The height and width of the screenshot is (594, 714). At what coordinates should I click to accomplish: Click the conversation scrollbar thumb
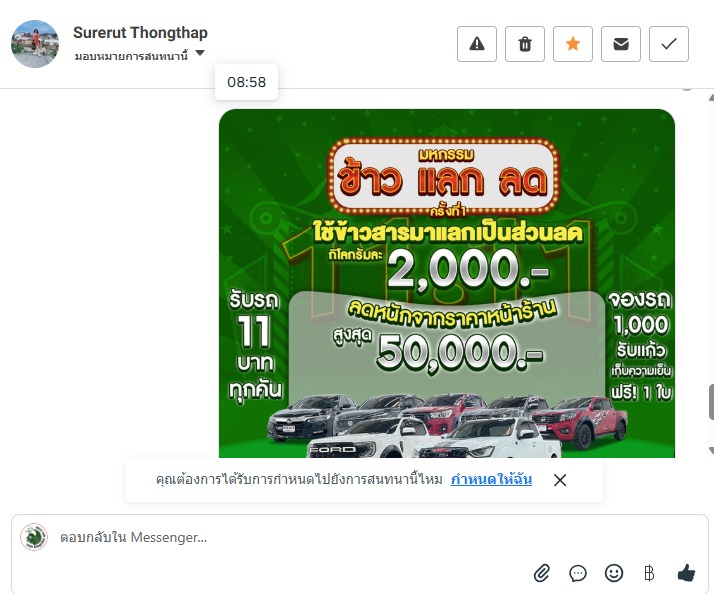coord(711,402)
